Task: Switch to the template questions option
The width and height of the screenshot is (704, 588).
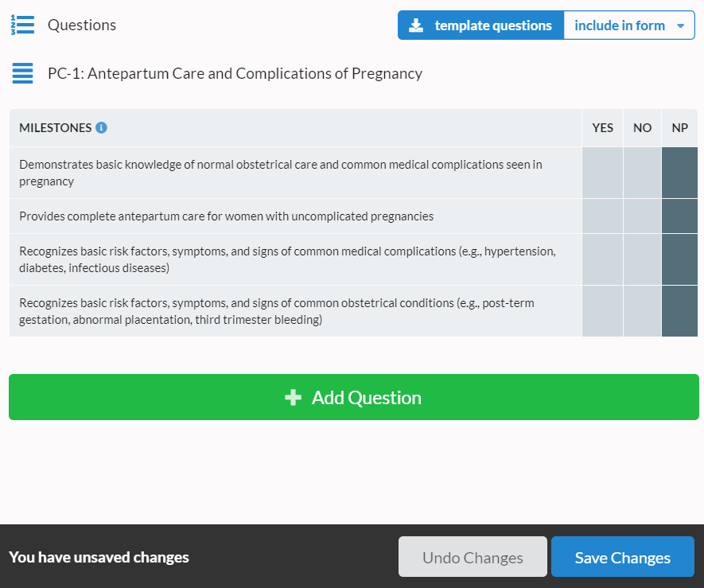Action: [x=480, y=25]
